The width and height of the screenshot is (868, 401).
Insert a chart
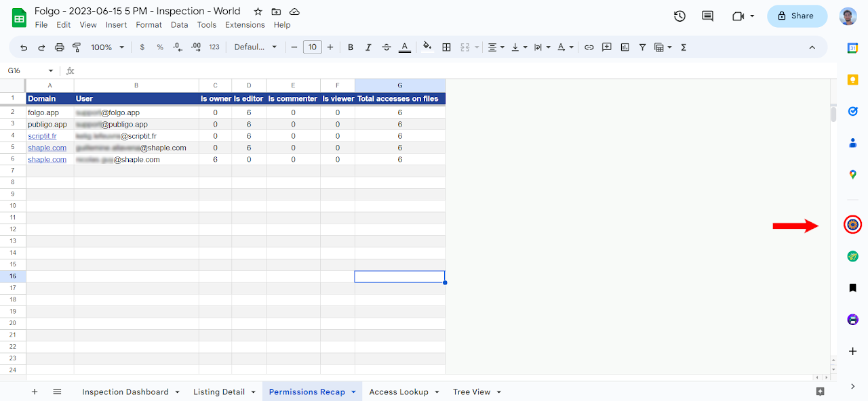coord(625,47)
